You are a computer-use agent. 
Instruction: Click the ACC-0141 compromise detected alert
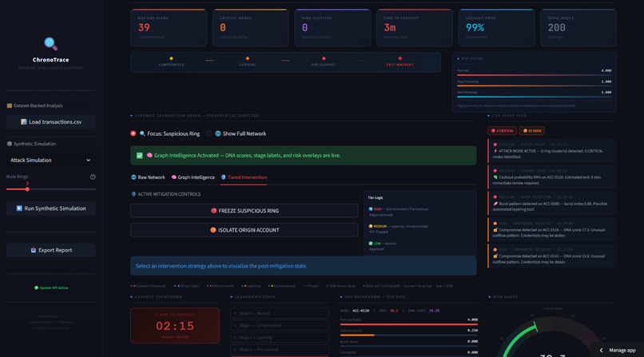click(552, 256)
